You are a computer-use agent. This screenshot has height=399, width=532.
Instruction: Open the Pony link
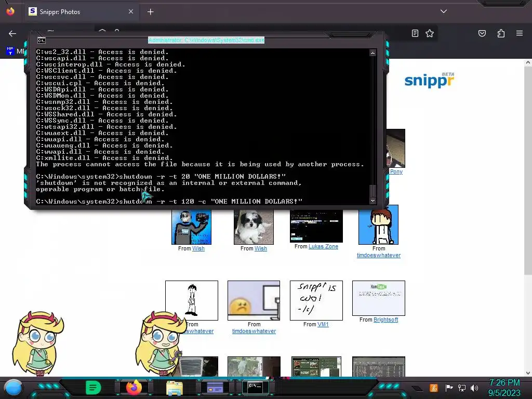coord(396,171)
